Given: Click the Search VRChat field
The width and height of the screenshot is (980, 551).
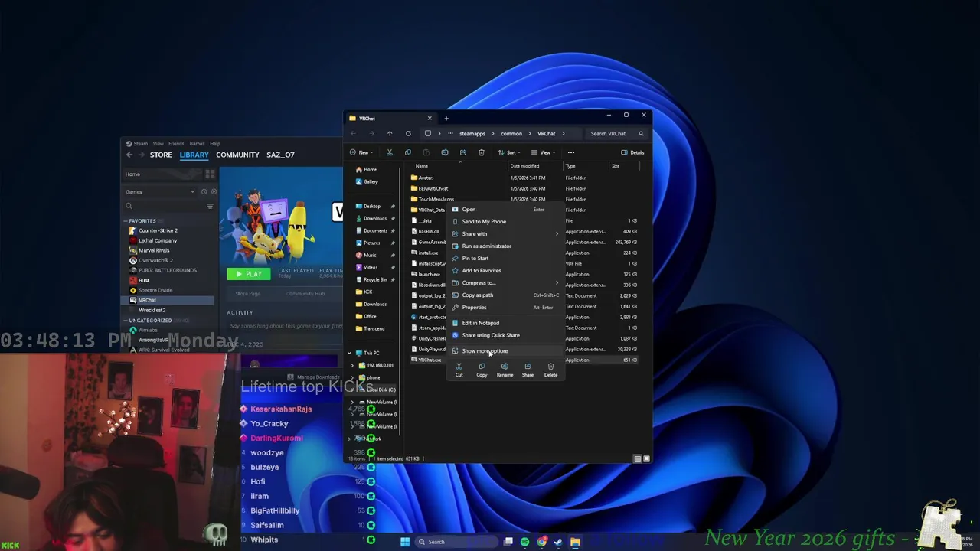Looking at the screenshot, I should tap(617, 133).
